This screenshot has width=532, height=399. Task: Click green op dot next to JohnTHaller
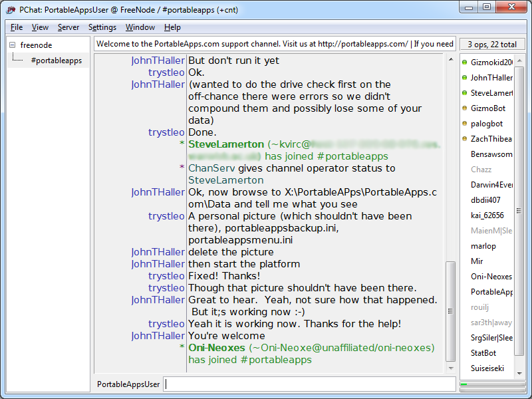(x=464, y=78)
